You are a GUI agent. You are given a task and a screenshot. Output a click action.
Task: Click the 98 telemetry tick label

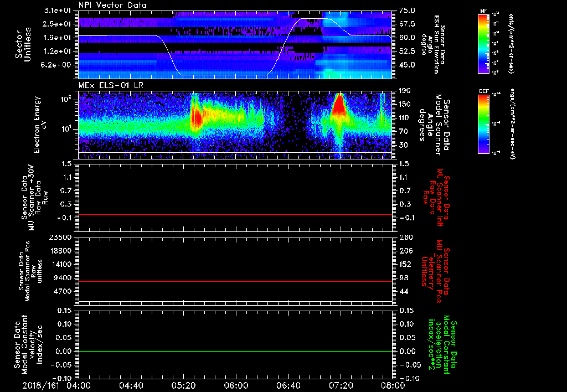point(403,278)
